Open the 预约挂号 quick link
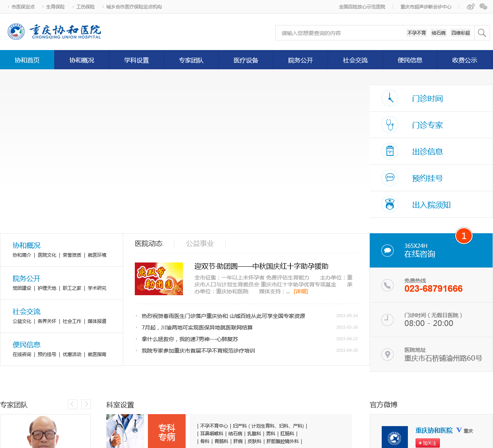This screenshot has height=448, width=493. [428, 178]
